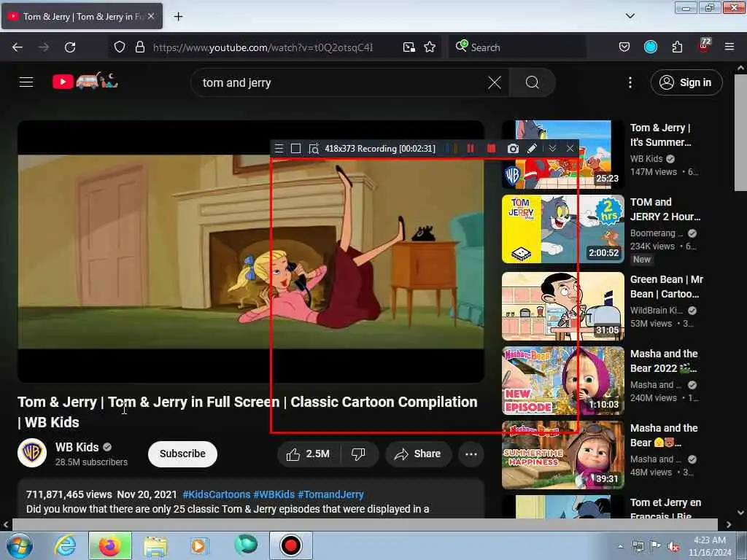The image size is (747, 560).
Task: Close the Tom & Jerry tab
Action: click(151, 16)
